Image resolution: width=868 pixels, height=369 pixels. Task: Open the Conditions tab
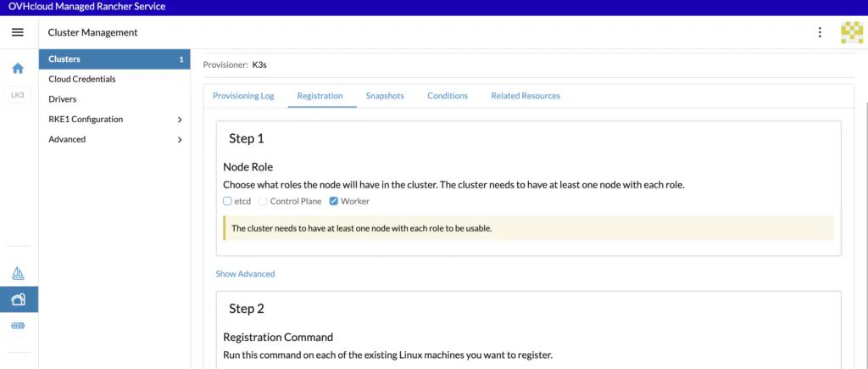448,96
